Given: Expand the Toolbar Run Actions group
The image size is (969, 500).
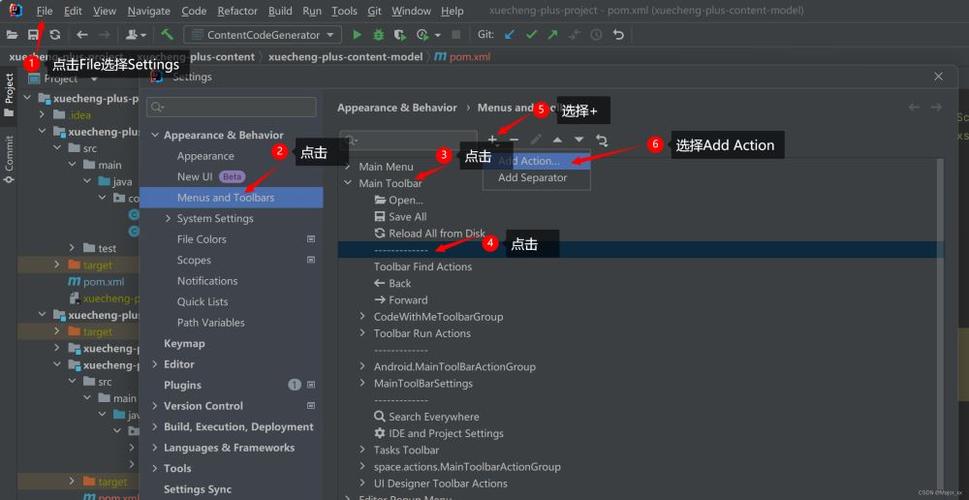Looking at the screenshot, I should (363, 334).
